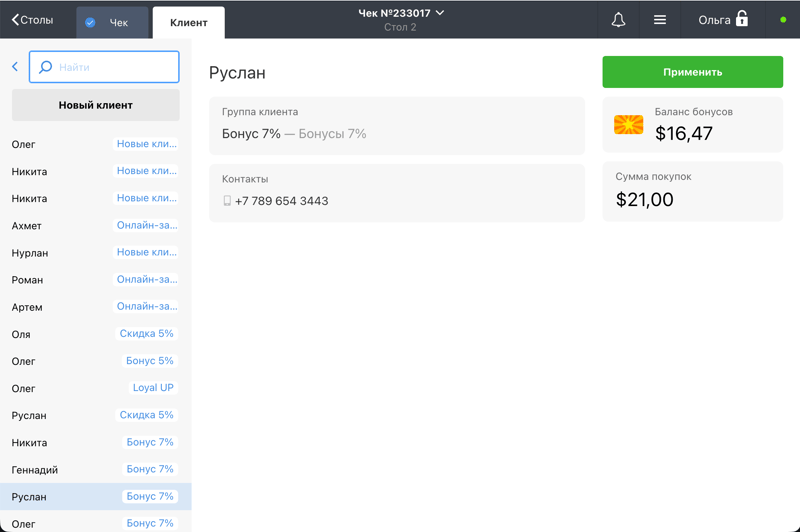Select client Ахмет
This screenshot has width=800, height=532.
click(95, 225)
